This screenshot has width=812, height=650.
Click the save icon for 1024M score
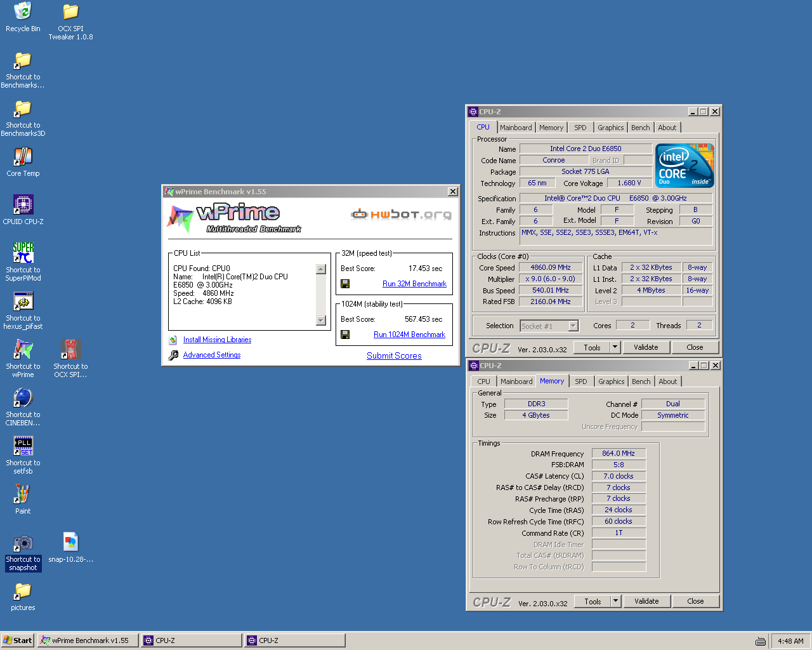[x=345, y=335]
